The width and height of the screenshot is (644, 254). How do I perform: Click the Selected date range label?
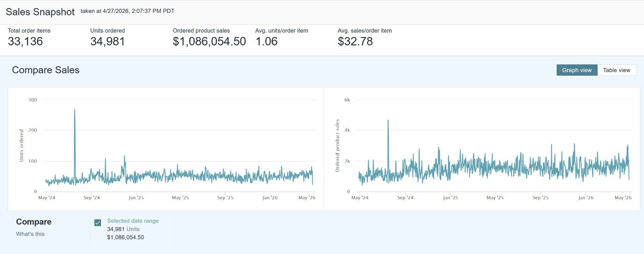click(x=133, y=221)
